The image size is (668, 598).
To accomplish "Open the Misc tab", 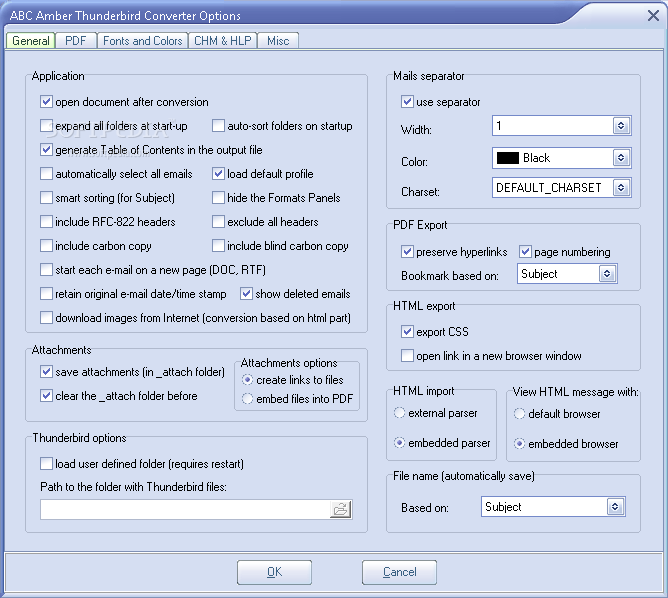I will 278,41.
